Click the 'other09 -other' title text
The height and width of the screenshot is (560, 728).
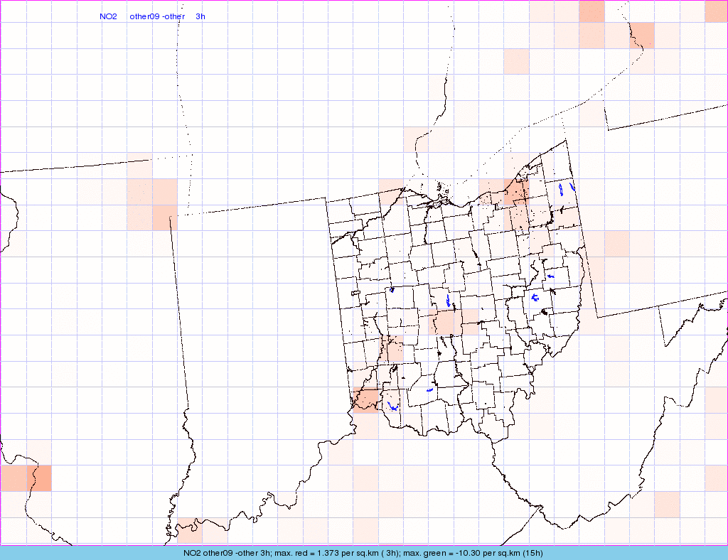pos(156,16)
